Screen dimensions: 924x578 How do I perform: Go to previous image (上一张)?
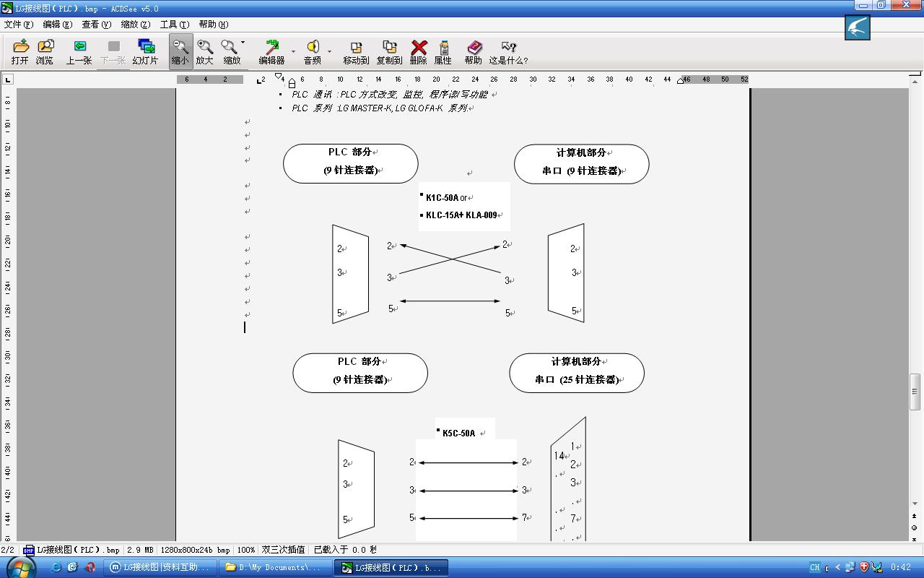79,52
